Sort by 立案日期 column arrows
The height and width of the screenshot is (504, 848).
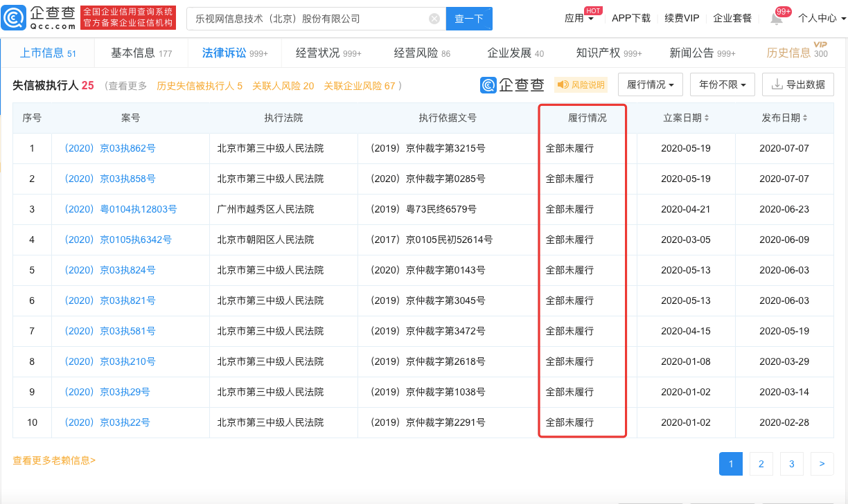pos(707,118)
